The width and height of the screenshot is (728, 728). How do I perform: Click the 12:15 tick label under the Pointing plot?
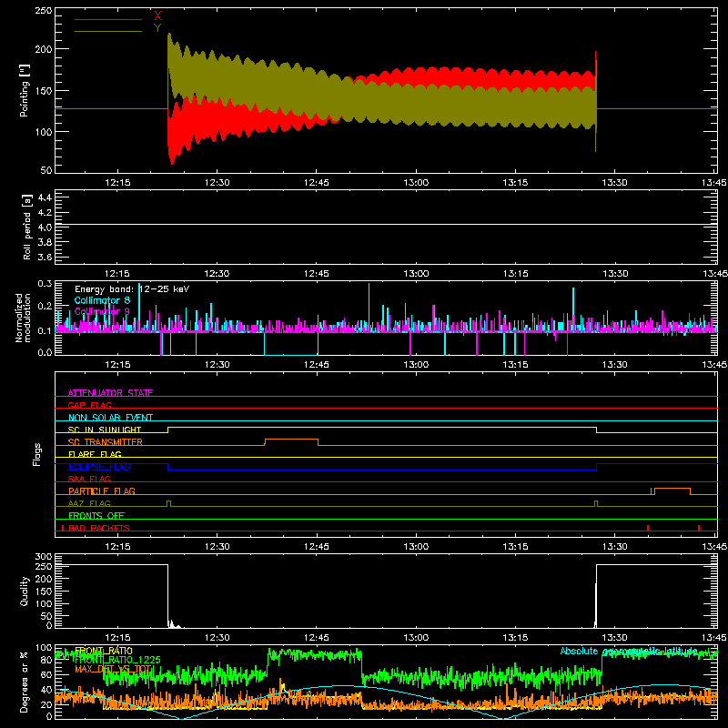click(117, 183)
